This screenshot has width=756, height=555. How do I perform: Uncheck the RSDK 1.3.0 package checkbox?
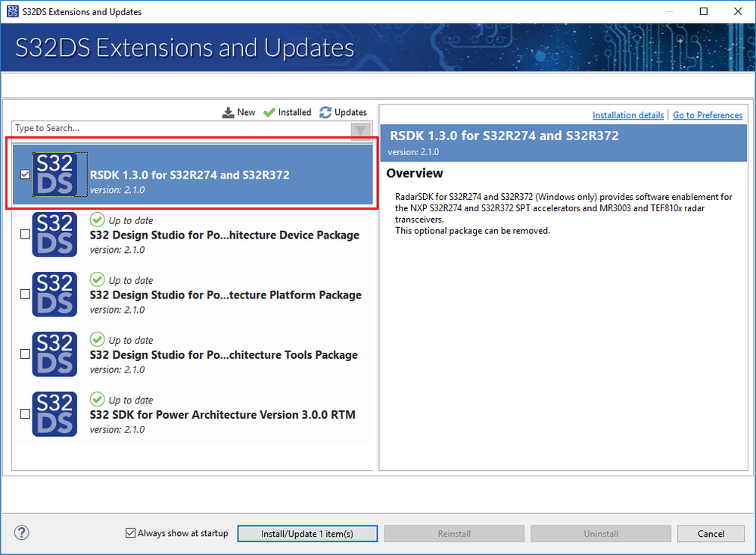[x=25, y=174]
